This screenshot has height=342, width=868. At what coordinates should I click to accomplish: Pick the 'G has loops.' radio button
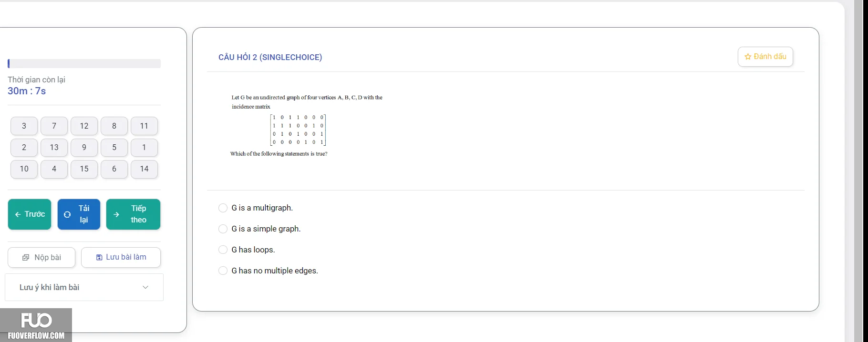point(223,250)
